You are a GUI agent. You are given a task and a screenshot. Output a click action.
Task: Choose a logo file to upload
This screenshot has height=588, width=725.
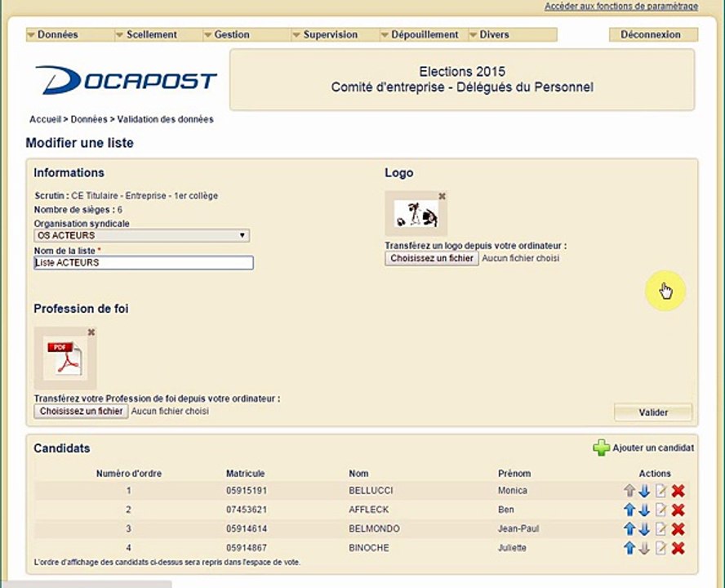(x=432, y=258)
